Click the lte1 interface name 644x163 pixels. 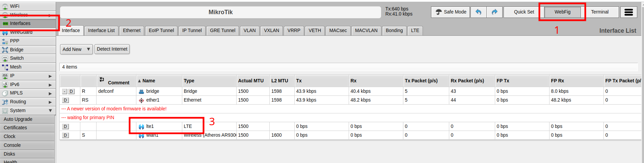(150, 127)
